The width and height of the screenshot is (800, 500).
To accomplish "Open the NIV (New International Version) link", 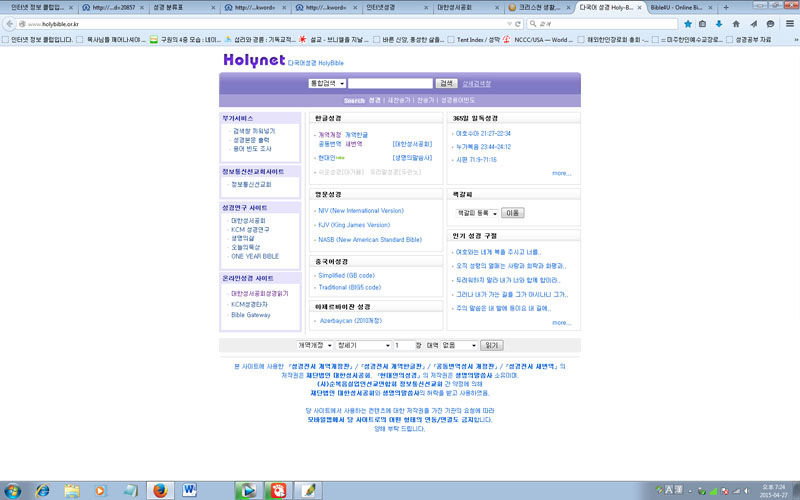I will pos(361,211).
